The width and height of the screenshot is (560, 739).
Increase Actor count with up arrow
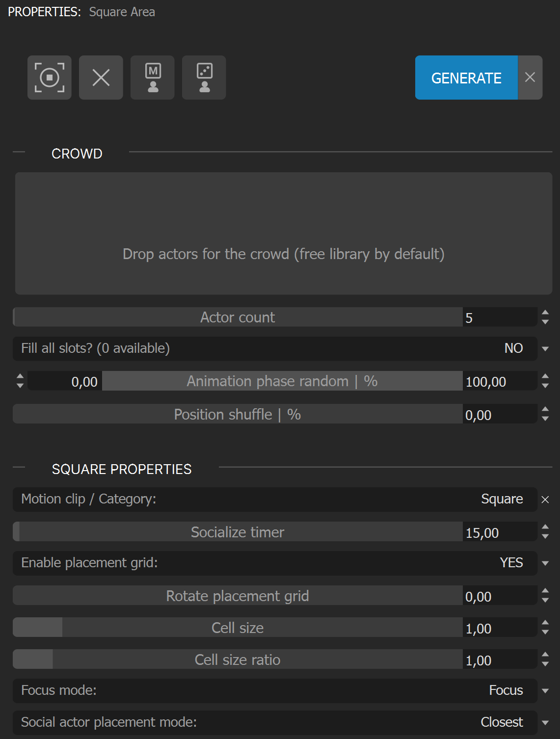point(545,312)
